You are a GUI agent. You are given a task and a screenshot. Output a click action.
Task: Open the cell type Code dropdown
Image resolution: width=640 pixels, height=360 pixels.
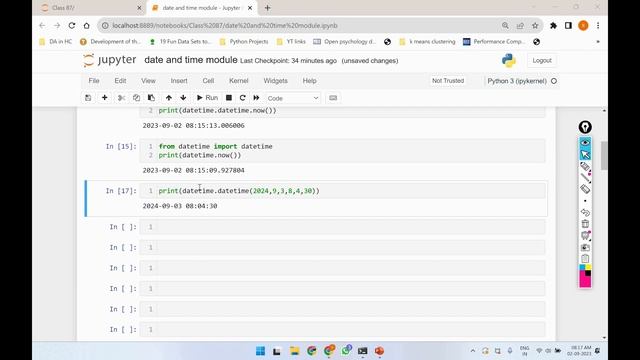[x=293, y=98]
